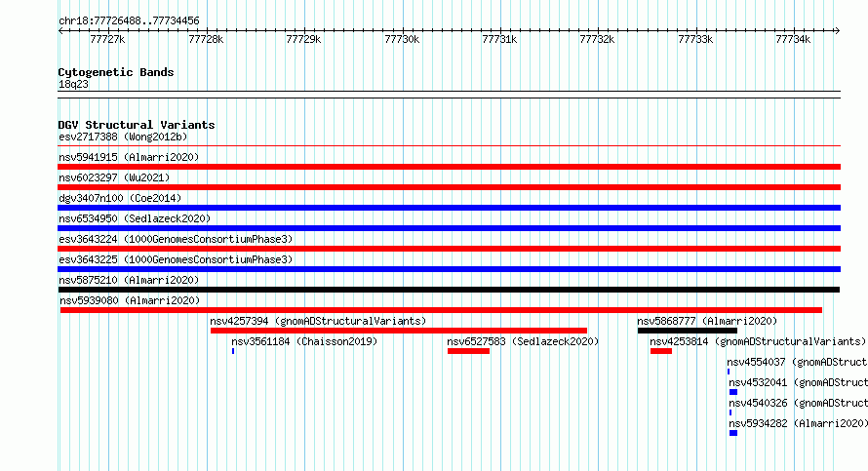Viewport: 868px width, 471px height.
Task: Click the blue bar under dgv3407n100
Action: pyautogui.click(x=449, y=208)
